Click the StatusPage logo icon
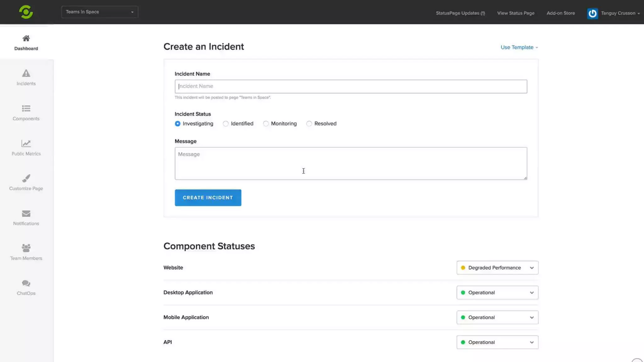Image resolution: width=644 pixels, height=362 pixels. tap(26, 12)
